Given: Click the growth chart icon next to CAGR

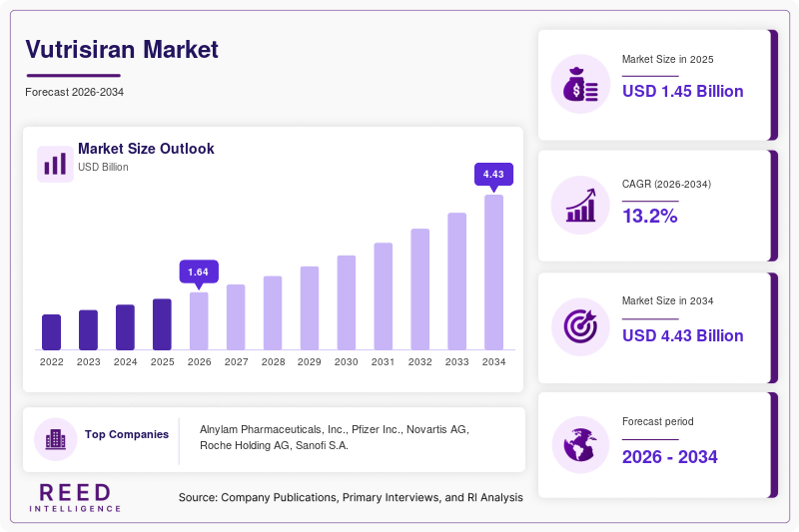Looking at the screenshot, I should [x=580, y=206].
